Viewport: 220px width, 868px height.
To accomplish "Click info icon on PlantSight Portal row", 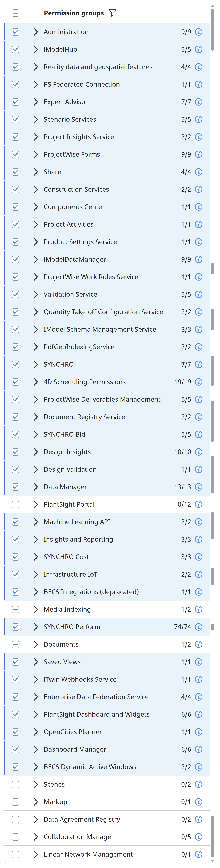I will (199, 504).
